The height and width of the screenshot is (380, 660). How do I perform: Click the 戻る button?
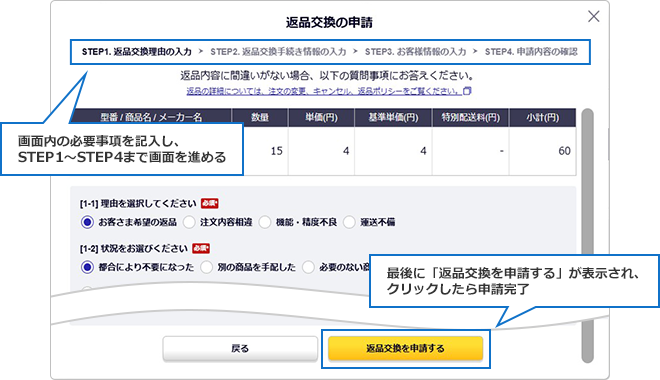pyautogui.click(x=240, y=348)
